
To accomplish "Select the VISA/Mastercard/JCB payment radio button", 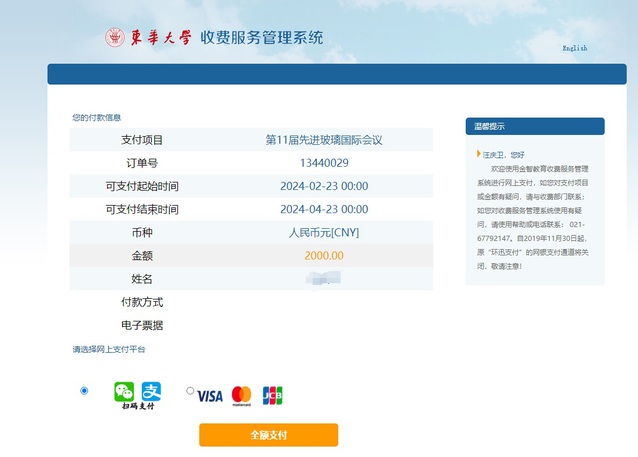I will 190,391.
